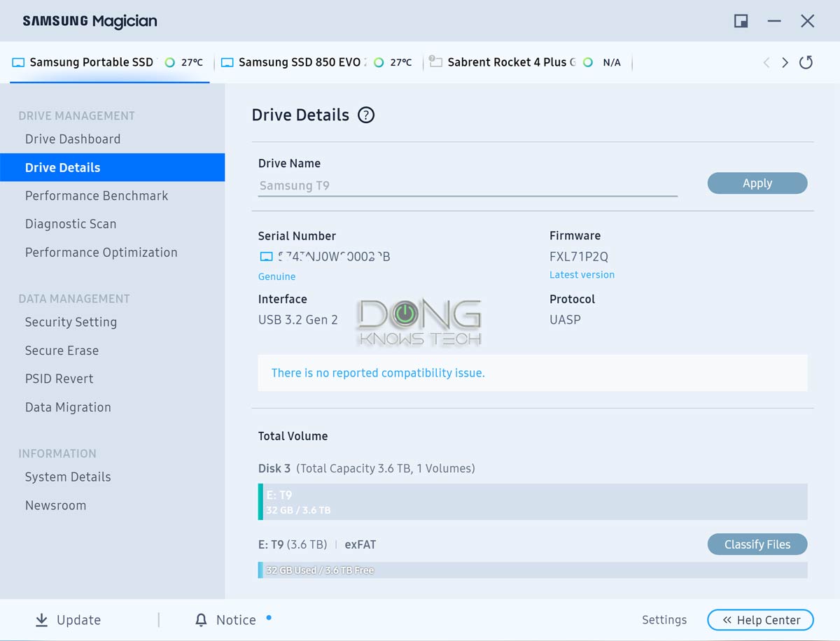This screenshot has height=641, width=840.
Task: Open the Help Center panel
Action: (x=760, y=620)
